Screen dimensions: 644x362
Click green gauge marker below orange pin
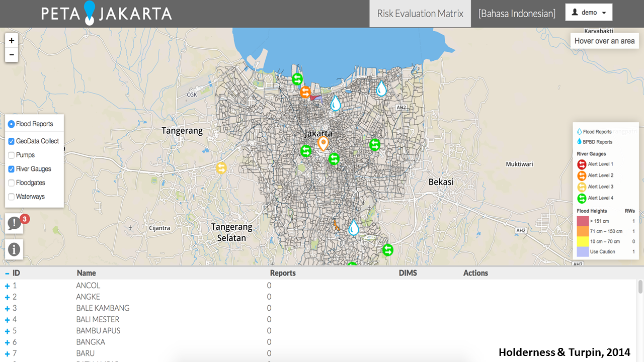334,159
